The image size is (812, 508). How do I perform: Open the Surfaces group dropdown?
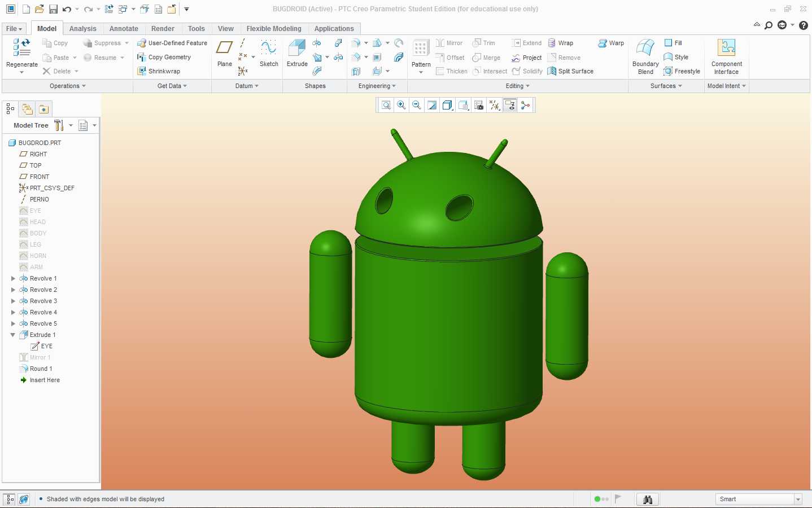[x=666, y=86]
